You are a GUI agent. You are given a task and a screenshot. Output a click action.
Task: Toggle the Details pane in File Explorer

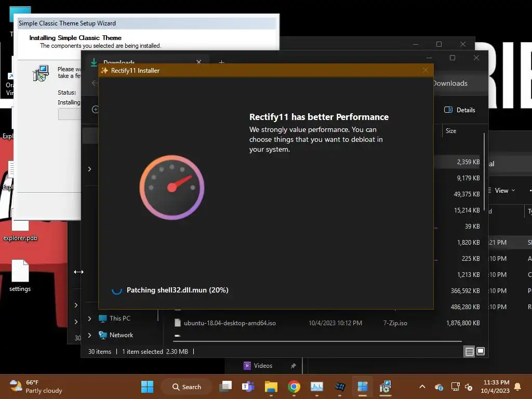(x=460, y=110)
